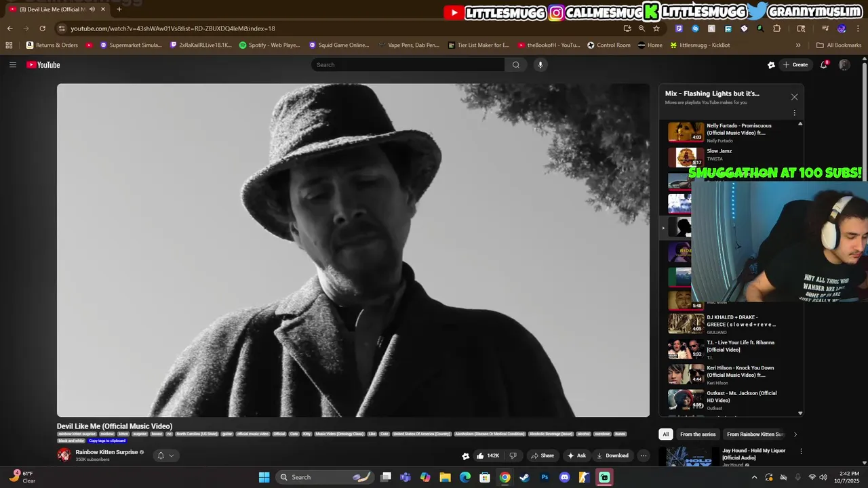Select the From the series chip

click(698, 434)
